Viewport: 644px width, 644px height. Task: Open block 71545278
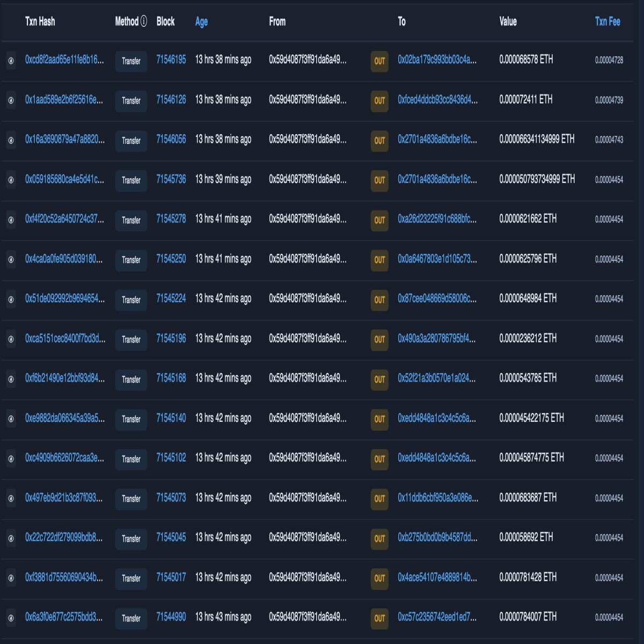click(x=171, y=219)
